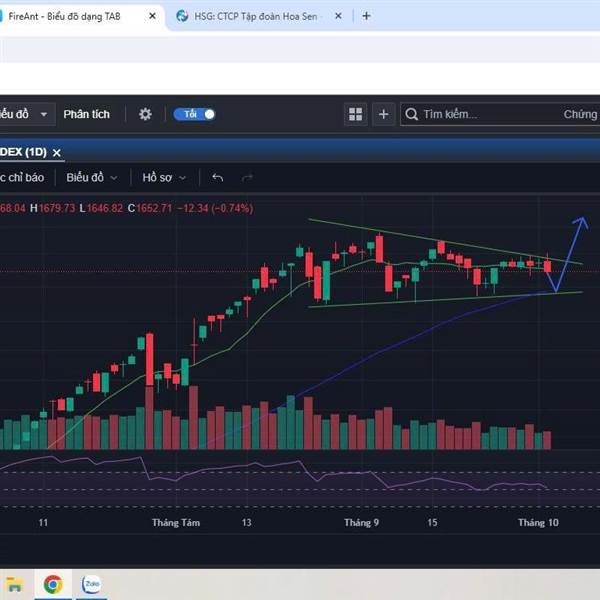Click the change -12.34 (-0.74%) text
Viewport: 600px width, 600px height.
215,208
